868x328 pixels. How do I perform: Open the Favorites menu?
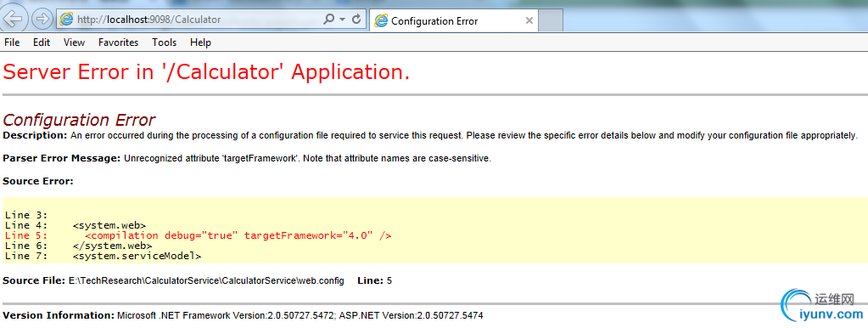119,42
